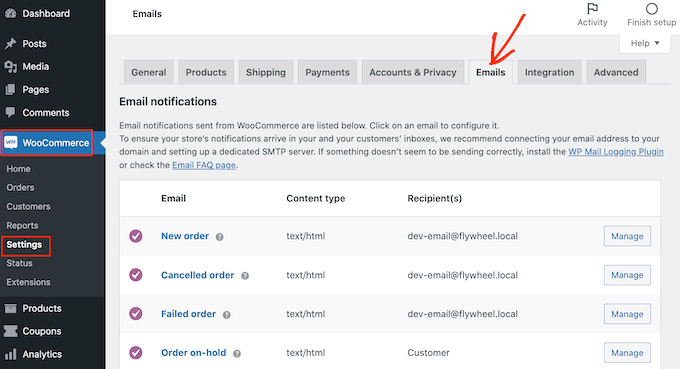Click the Posts pin icon in sidebar

tap(10, 43)
